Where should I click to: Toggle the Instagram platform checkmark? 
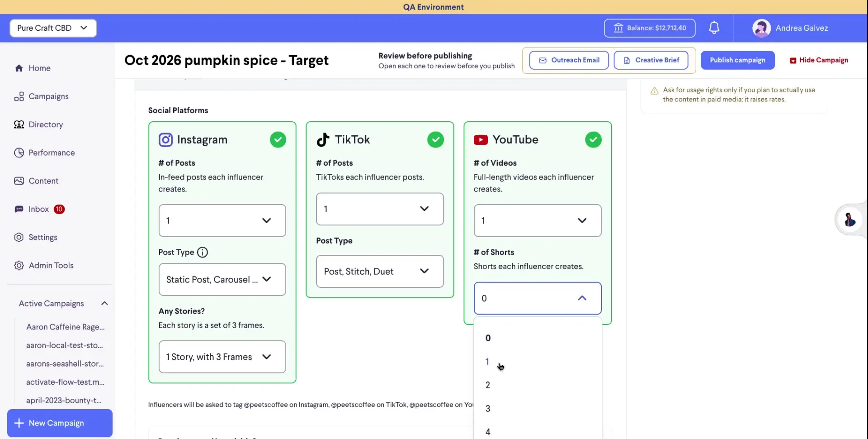coord(278,139)
